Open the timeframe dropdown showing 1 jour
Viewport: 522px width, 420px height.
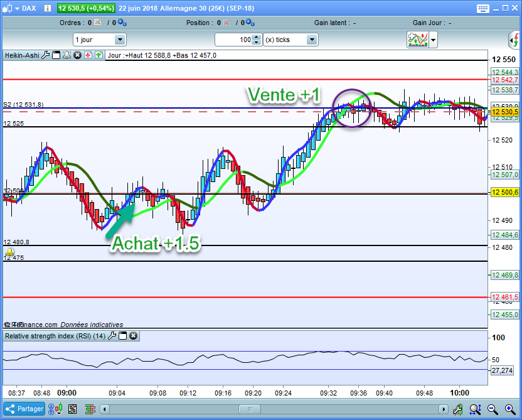(x=100, y=40)
